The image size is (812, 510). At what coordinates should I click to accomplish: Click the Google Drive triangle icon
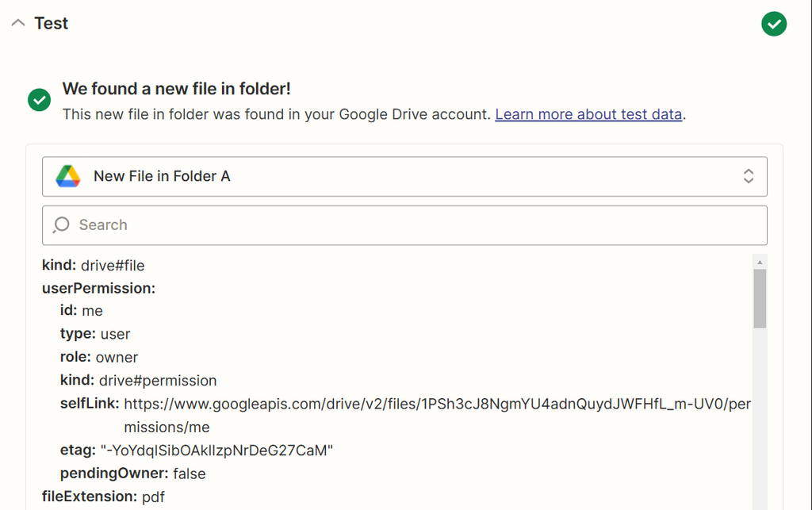pyautogui.click(x=69, y=176)
